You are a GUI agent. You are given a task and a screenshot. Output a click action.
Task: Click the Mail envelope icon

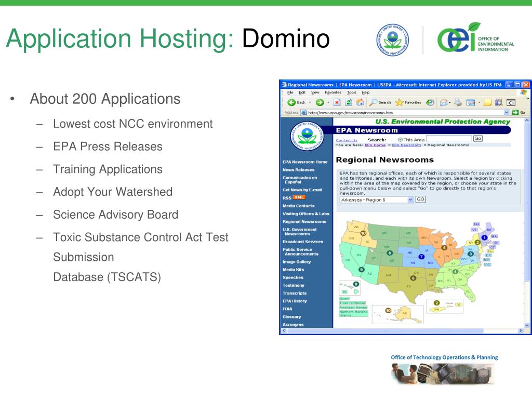(444, 102)
